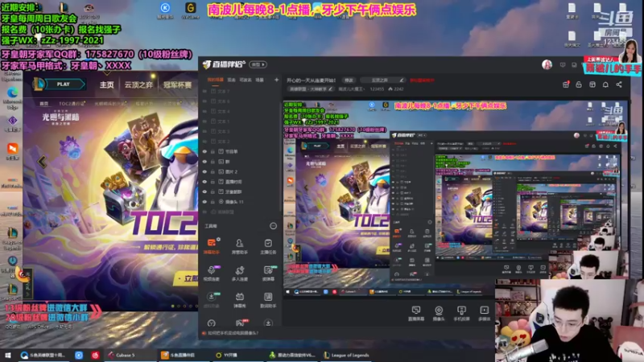Open the League of Legends desktop shortcut
Screen dimensions: 644x362
pos(12,237)
